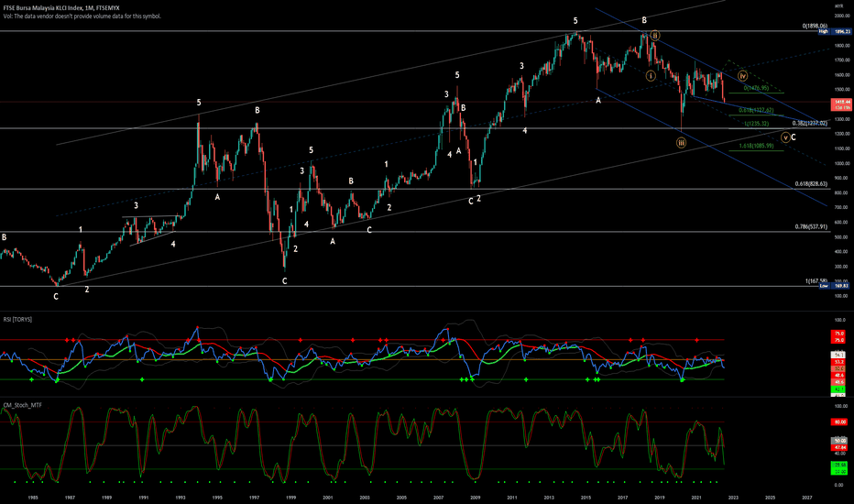Select the circled wave i label
Viewport: 854px width, 504px height.
click(x=651, y=76)
